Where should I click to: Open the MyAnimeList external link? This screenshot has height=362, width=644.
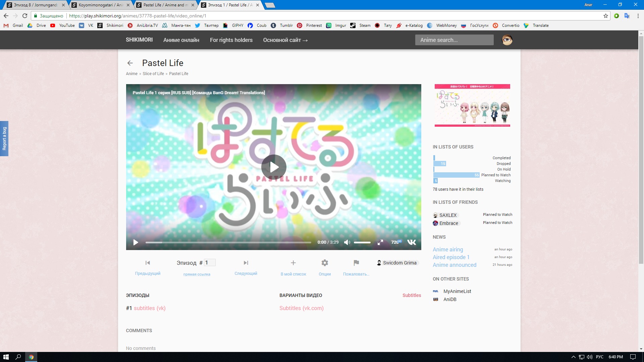(x=457, y=291)
